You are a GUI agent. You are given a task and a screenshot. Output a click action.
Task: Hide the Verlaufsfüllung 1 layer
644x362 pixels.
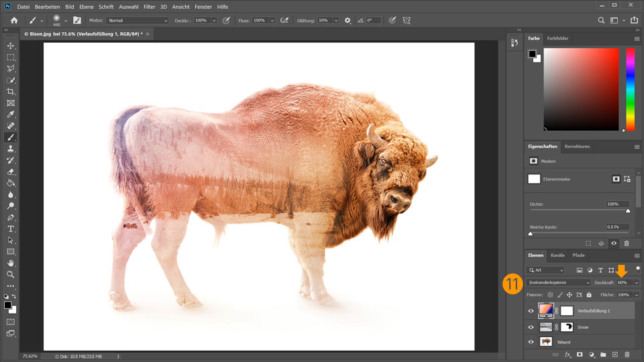pyautogui.click(x=531, y=310)
